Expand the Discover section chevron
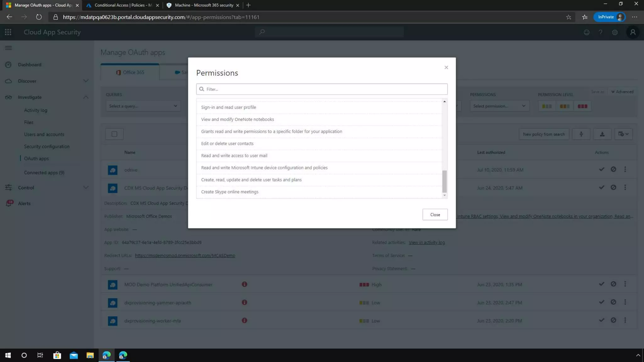Screen dimensions: 644x362 86,81
